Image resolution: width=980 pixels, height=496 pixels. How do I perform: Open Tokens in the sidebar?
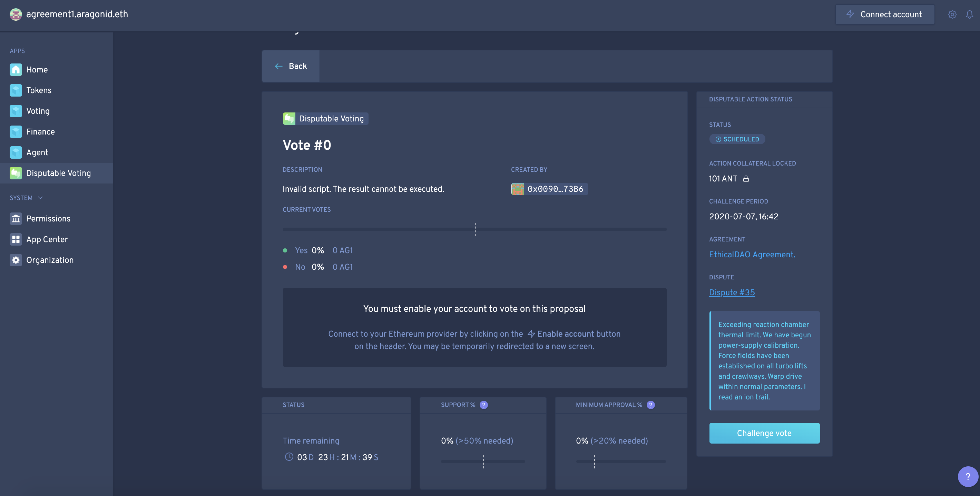(x=38, y=90)
